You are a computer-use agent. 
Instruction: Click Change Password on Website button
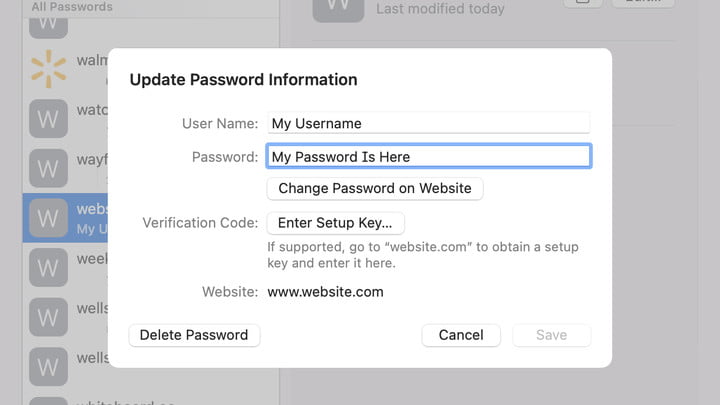pos(375,188)
